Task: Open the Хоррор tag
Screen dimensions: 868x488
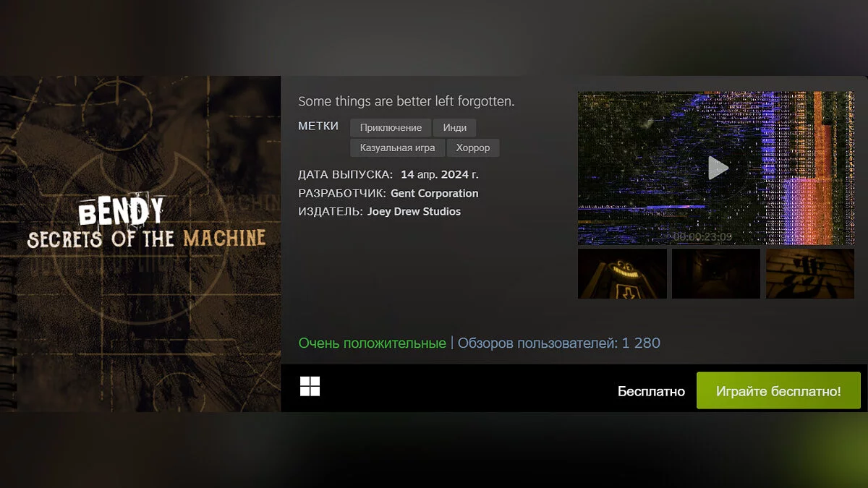Action: [473, 148]
